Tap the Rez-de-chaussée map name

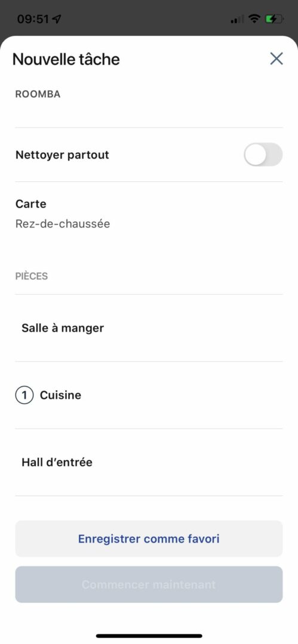pyautogui.click(x=63, y=224)
